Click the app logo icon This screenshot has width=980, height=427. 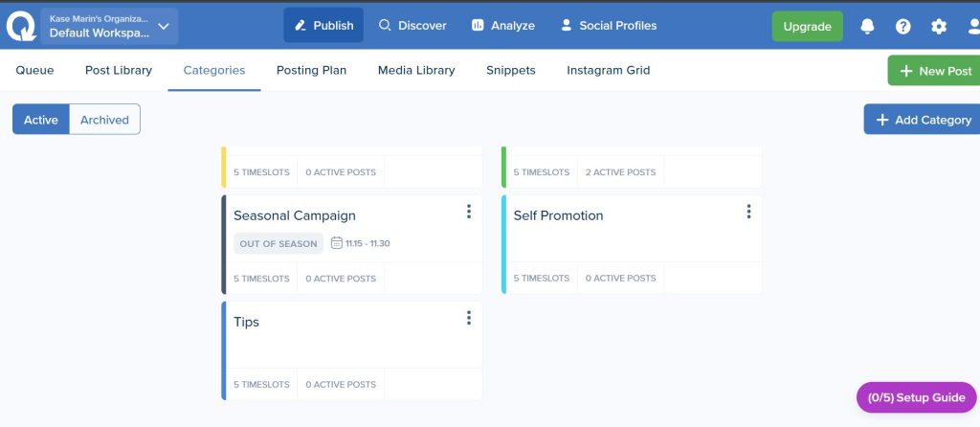point(21,26)
